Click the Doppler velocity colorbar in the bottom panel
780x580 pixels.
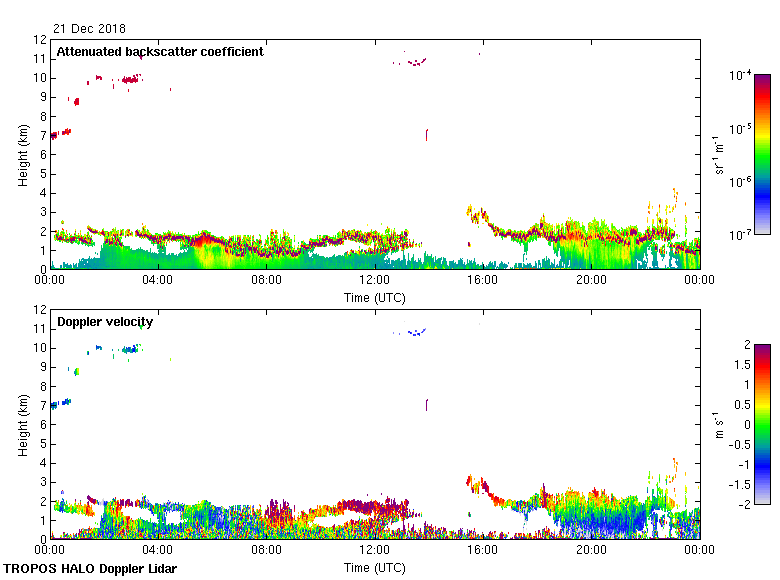click(x=762, y=424)
